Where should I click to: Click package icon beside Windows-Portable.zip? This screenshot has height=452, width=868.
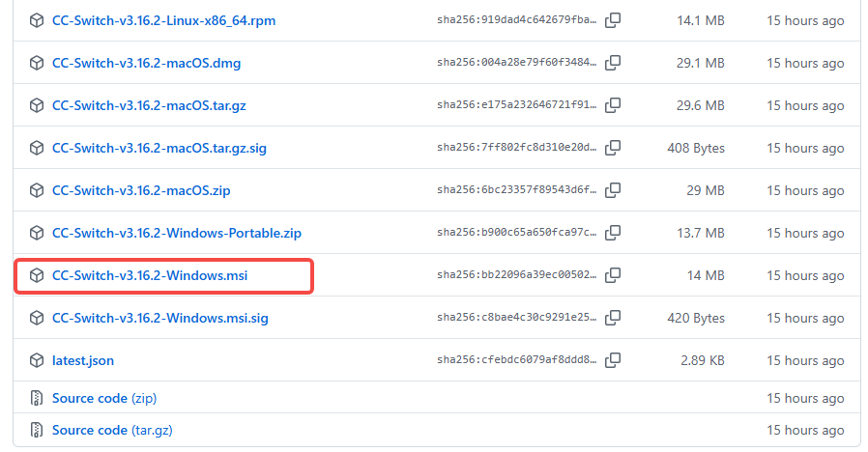pyautogui.click(x=37, y=233)
